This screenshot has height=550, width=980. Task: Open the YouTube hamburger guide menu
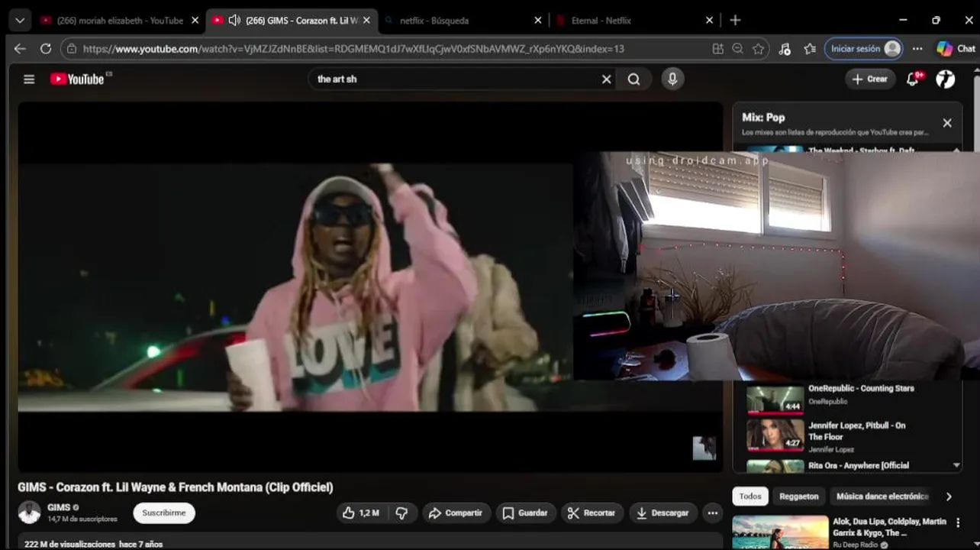tap(29, 79)
